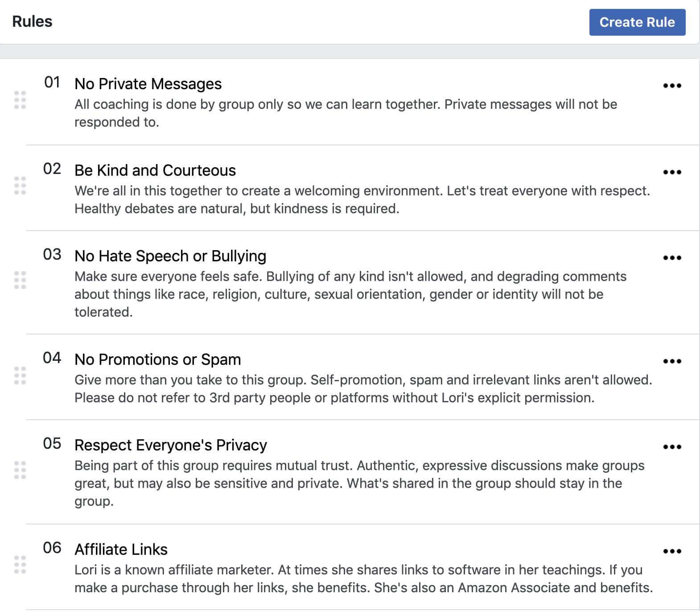
Task: Open options for Respect Everyone's Privacy rule
Action: point(672,447)
